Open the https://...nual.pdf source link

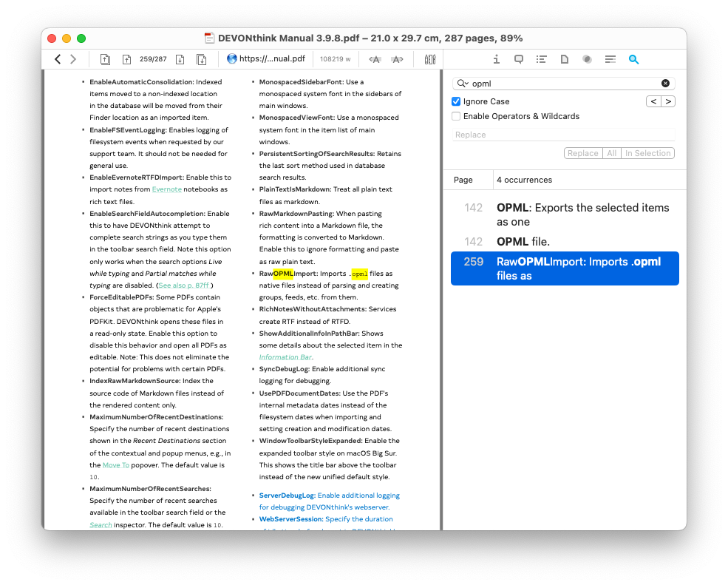272,58
